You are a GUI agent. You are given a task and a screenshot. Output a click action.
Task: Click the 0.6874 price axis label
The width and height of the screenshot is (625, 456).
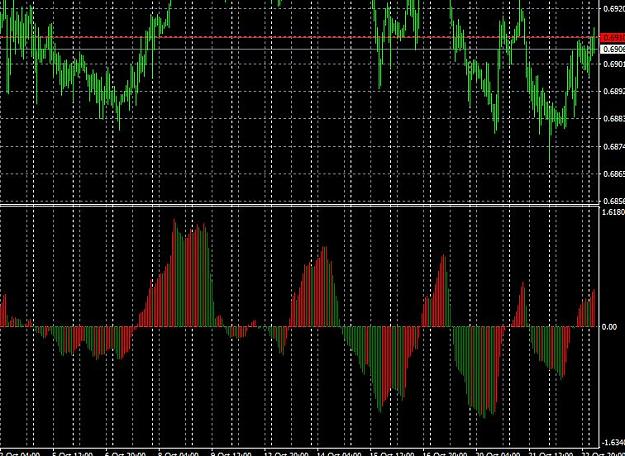pos(614,147)
